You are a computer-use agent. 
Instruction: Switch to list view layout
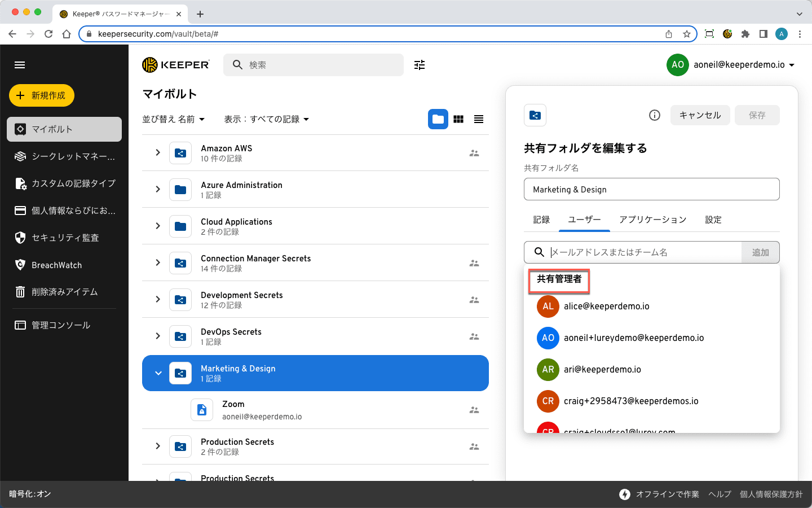(x=479, y=119)
